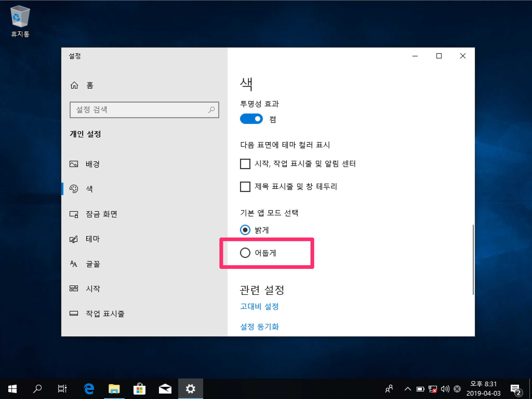Select the 잠금 화면 lock screen icon
The height and width of the screenshot is (399, 532).
tap(74, 214)
